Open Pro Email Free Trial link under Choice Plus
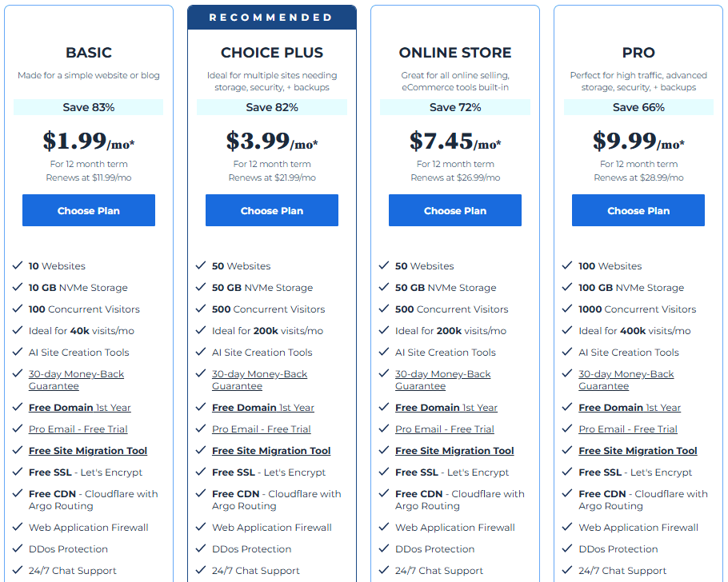The height and width of the screenshot is (582, 728). point(261,429)
